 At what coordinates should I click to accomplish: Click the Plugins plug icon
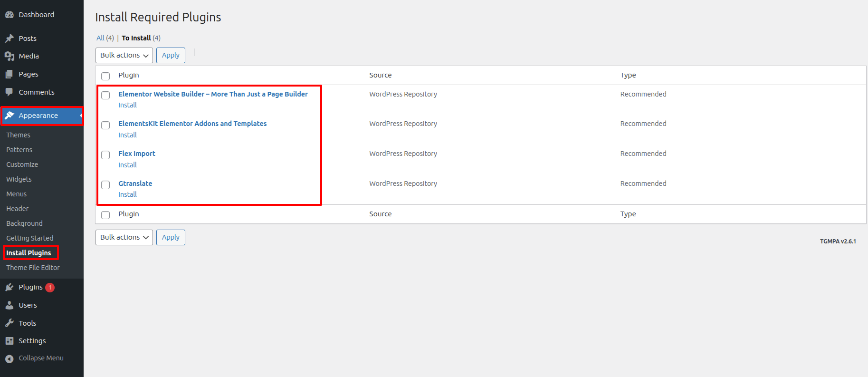(10, 287)
